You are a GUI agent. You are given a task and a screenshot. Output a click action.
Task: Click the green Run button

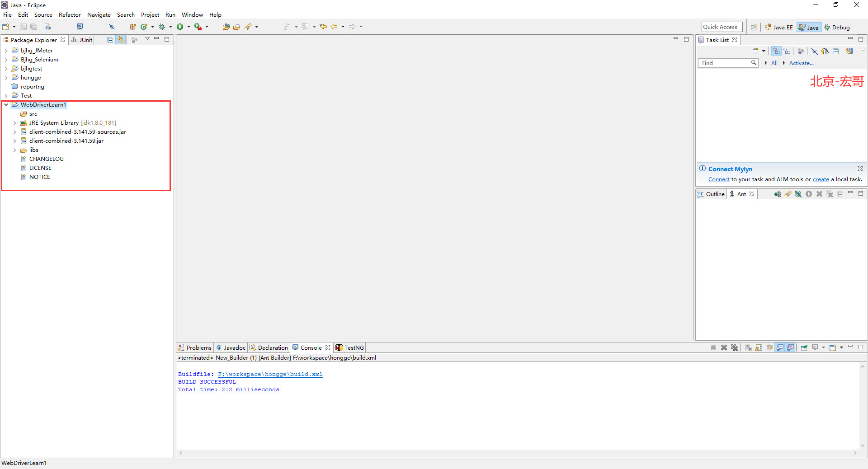[x=180, y=27]
